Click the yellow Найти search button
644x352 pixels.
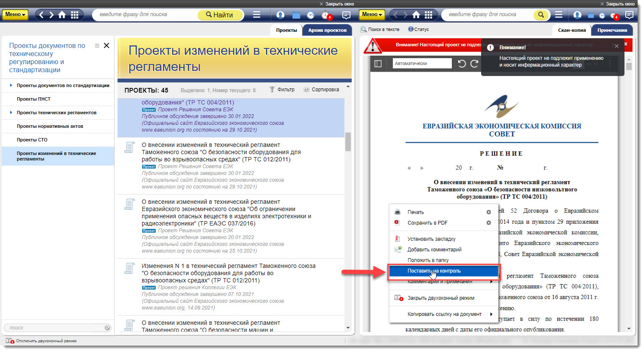tap(221, 15)
